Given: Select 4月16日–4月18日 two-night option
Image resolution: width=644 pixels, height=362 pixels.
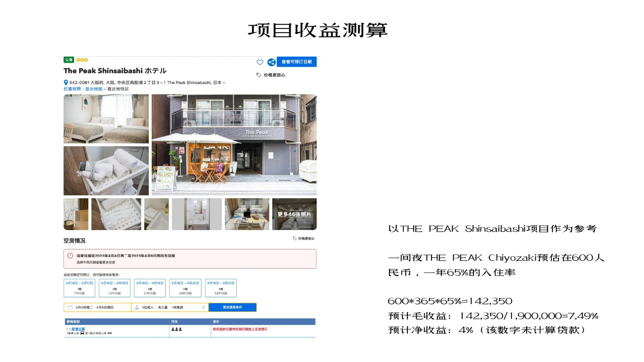Looking at the screenshot, I should pos(115,288).
